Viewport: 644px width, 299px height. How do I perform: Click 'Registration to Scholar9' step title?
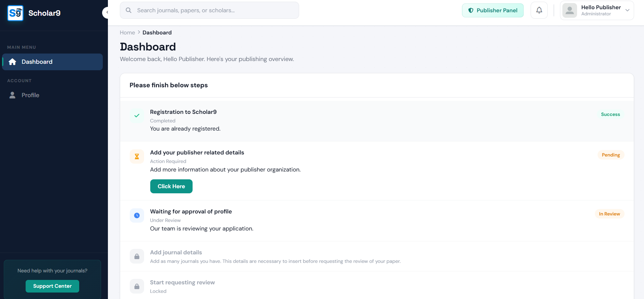(183, 112)
